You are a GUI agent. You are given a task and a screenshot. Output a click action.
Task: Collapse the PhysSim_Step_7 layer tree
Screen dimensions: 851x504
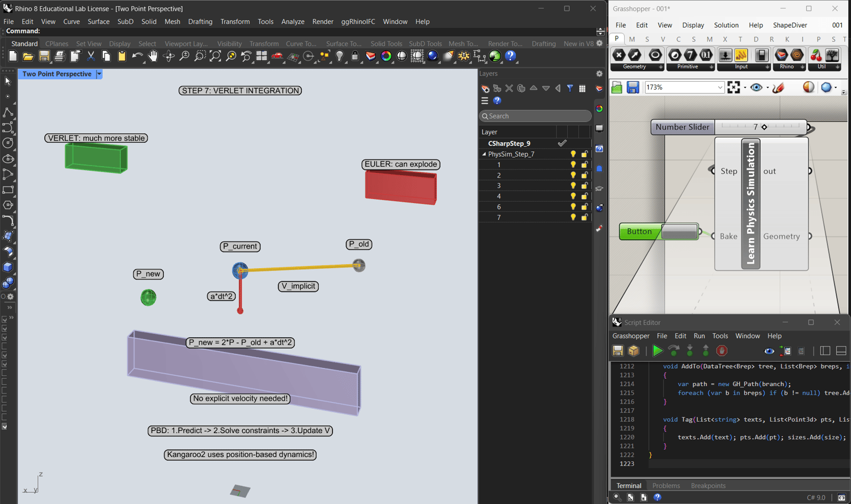click(x=484, y=154)
